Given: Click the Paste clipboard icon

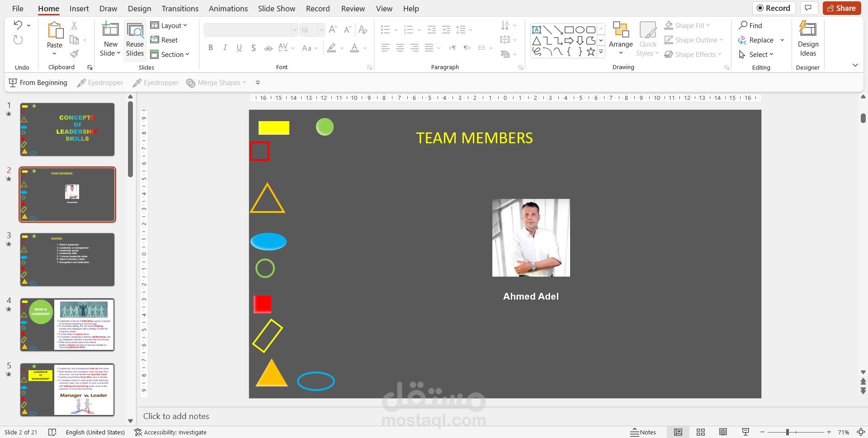Looking at the screenshot, I should [55, 30].
